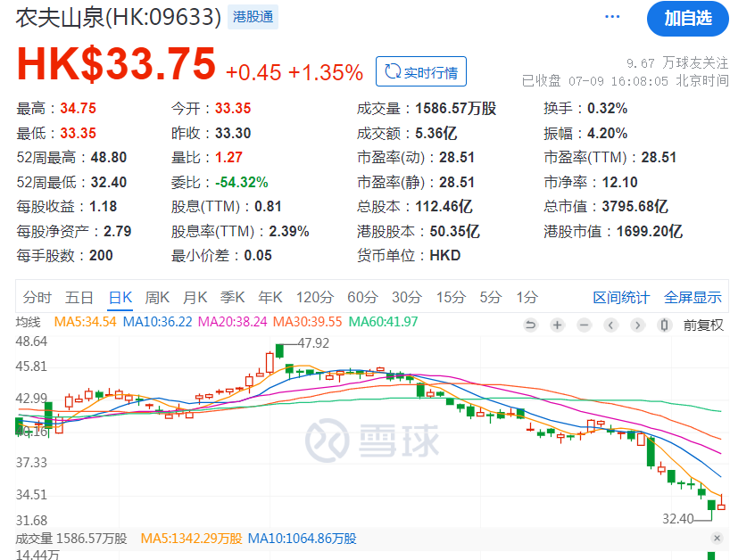The image size is (730, 560).
Task: Zoom out the K-line chart with minus icon
Action: click(584, 325)
